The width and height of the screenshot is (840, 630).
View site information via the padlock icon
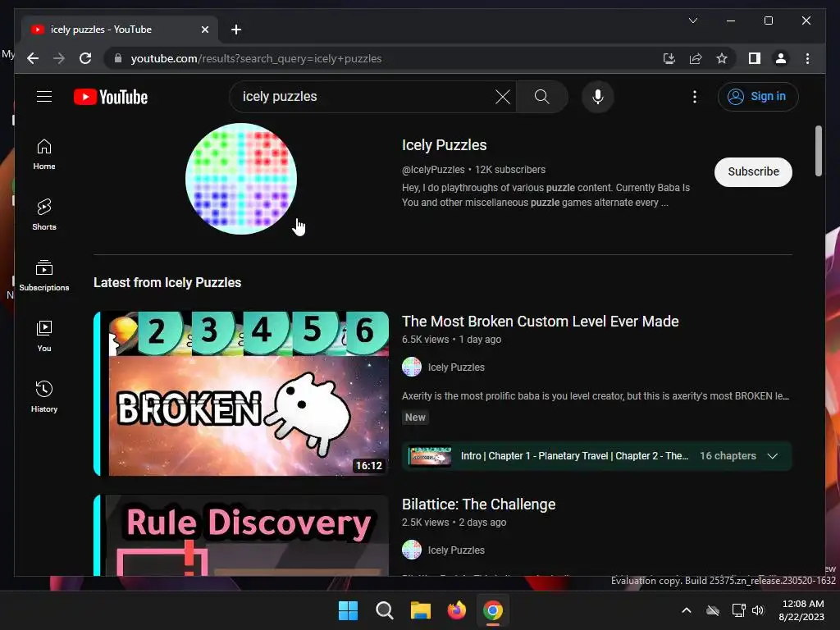coord(118,58)
